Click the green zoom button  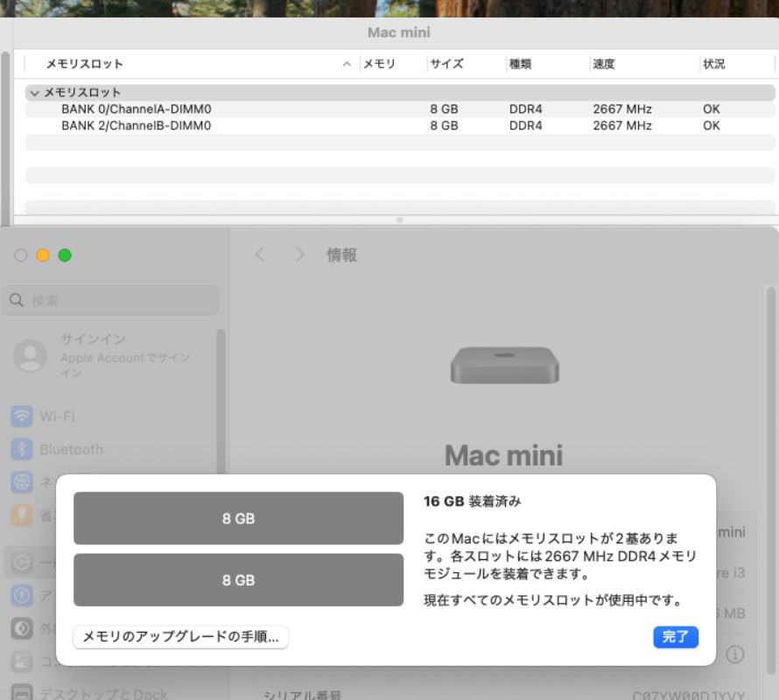click(65, 255)
